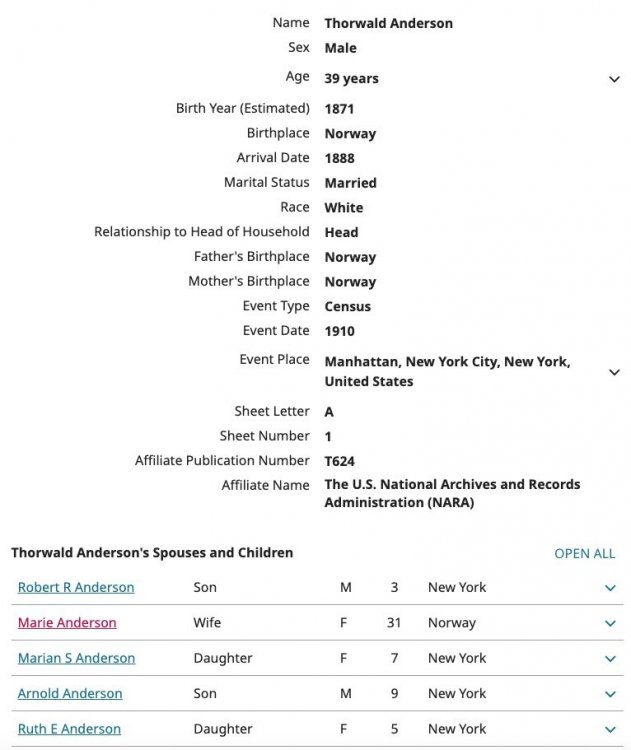Open Marian S Anderson's record link
This screenshot has height=750, width=631.
[x=76, y=658]
